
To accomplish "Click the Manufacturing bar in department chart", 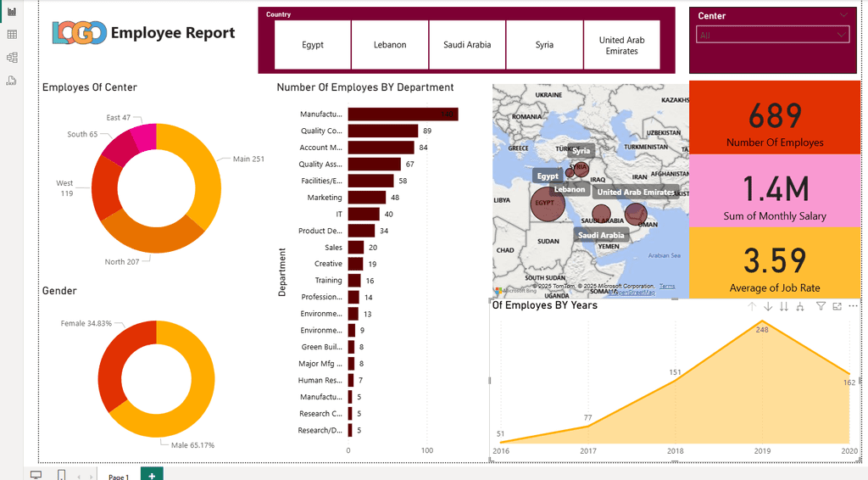I will tap(403, 114).
